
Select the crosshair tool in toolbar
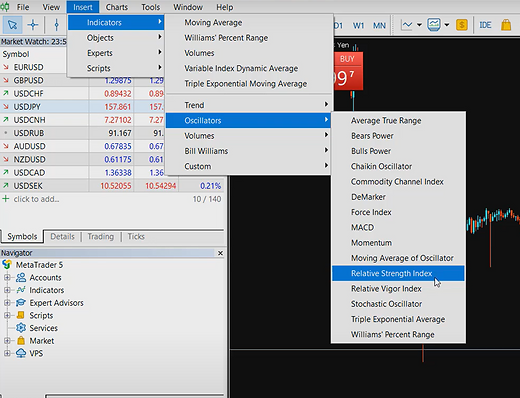(x=33, y=25)
